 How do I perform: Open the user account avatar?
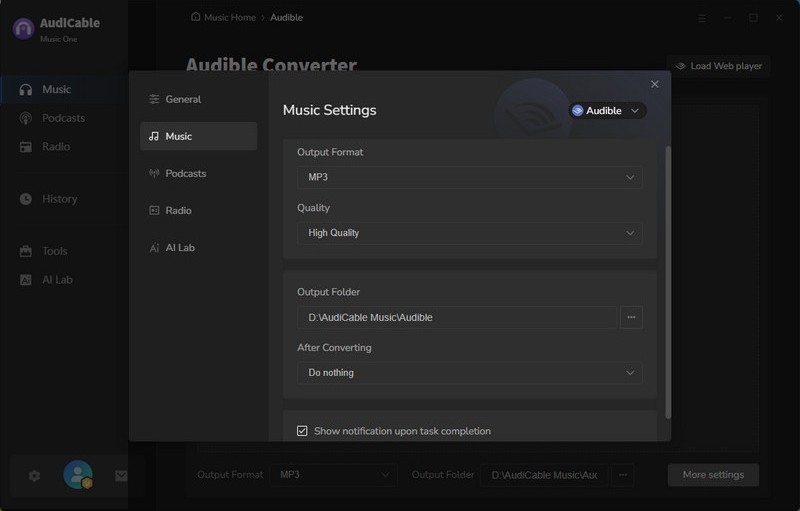(78, 475)
